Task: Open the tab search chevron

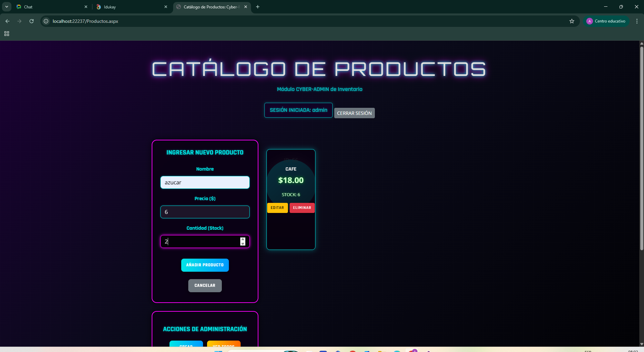Action: click(7, 7)
